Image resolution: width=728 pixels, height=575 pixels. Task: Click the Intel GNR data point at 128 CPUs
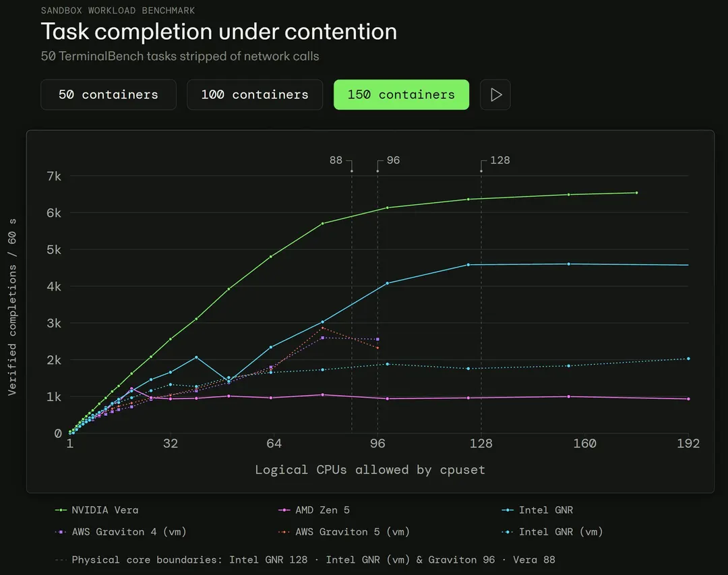[468, 265]
